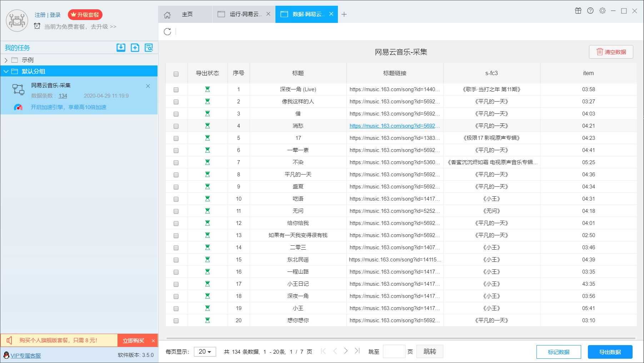This screenshot has height=363, width=644.
Task: Check the box for row 深夜一角 (Live)
Action: click(x=176, y=90)
